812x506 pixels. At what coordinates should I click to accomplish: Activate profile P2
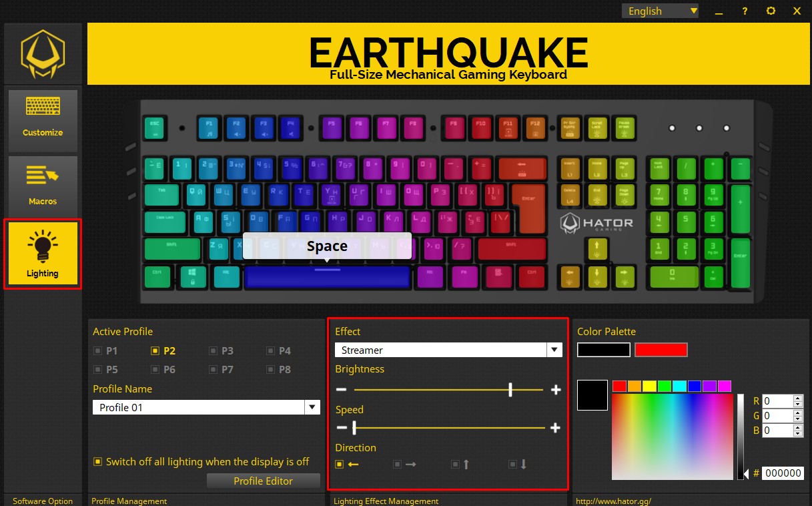(x=163, y=350)
